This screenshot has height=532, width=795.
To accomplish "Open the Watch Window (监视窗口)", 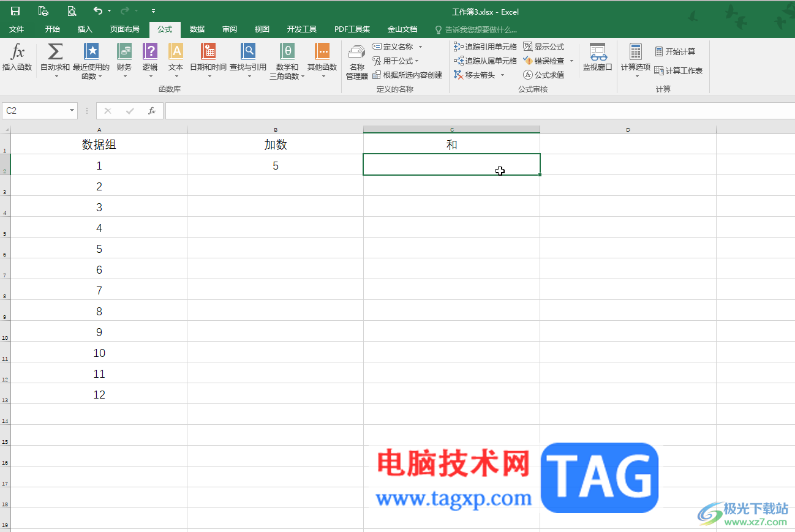I will click(x=597, y=58).
